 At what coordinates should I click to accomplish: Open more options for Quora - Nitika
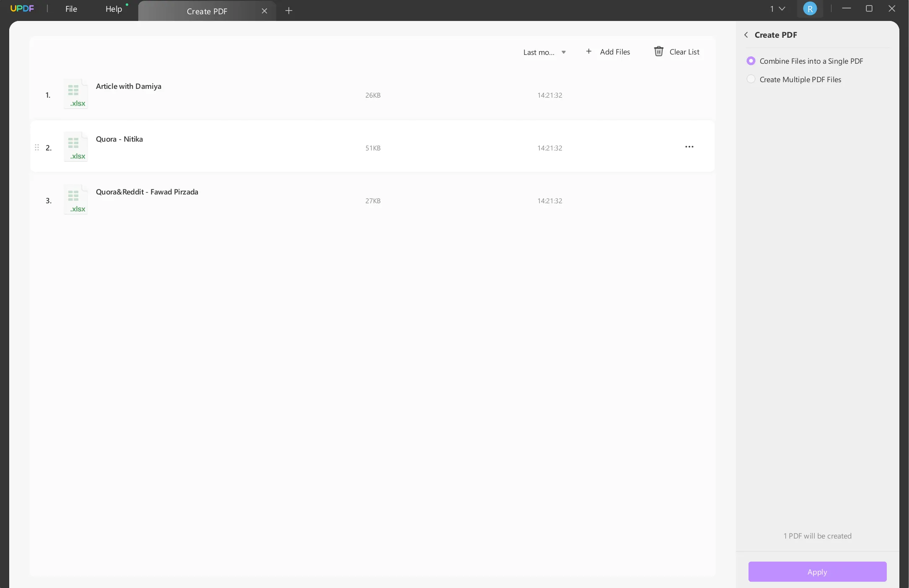(689, 146)
